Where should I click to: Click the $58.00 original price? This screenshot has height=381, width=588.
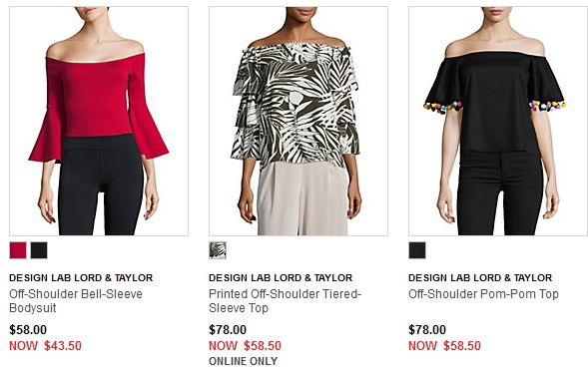pos(28,330)
